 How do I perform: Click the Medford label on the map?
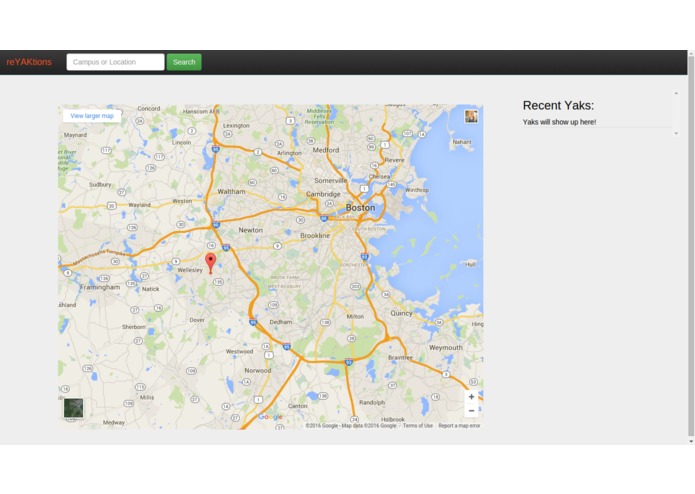pyautogui.click(x=326, y=150)
